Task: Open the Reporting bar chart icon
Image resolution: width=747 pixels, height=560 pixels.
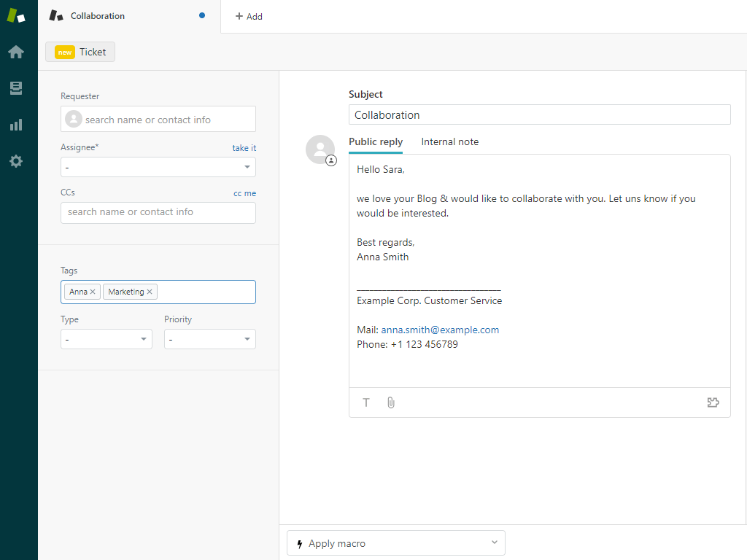Action: pos(16,125)
